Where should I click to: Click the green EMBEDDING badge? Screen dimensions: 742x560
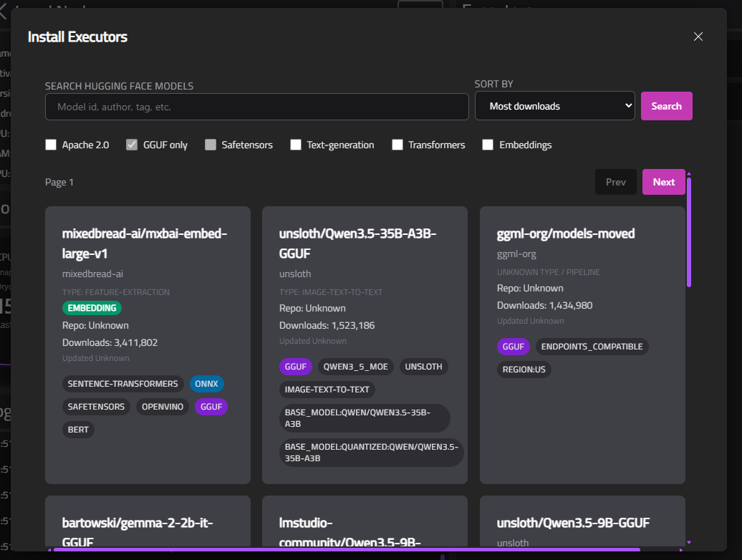(92, 308)
